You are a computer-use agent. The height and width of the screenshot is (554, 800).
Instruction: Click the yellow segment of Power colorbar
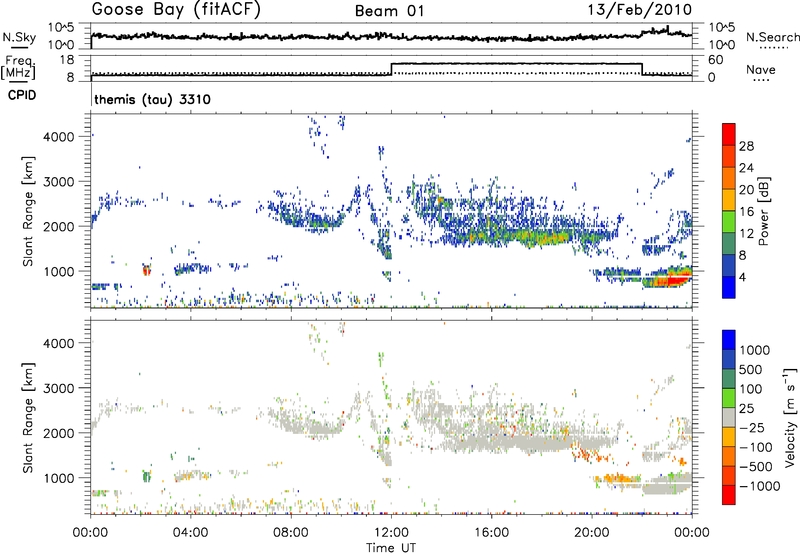[x=729, y=200]
